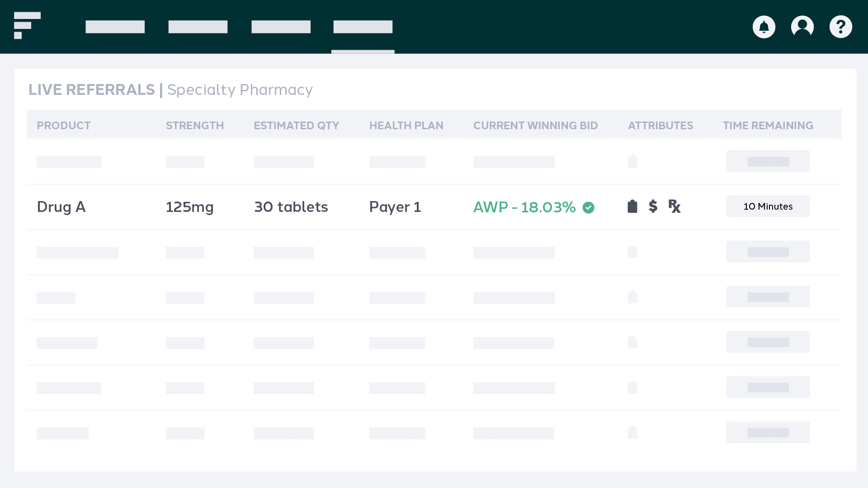Click the AWP - 18.03% winning bid
This screenshot has height=488, width=868.
click(524, 207)
